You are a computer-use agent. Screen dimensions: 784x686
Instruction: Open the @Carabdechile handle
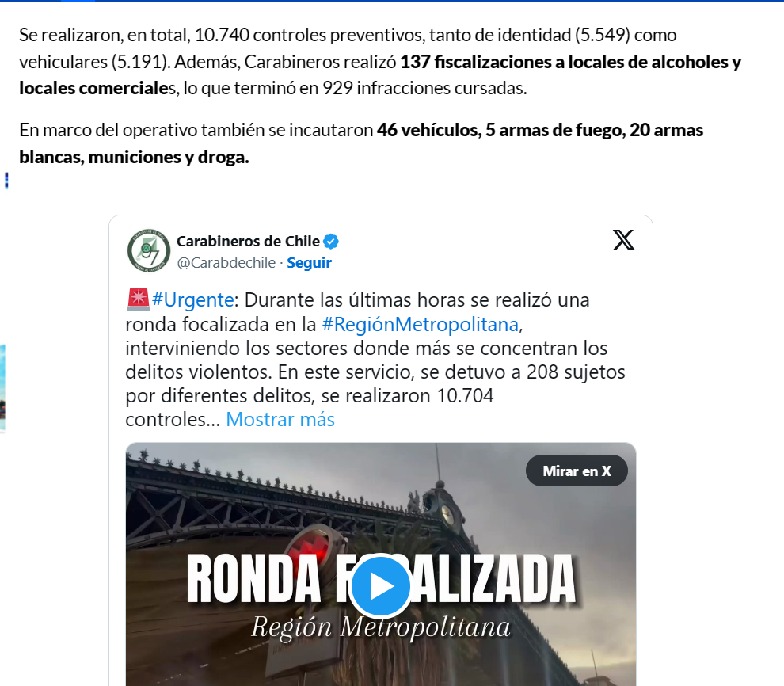click(x=226, y=262)
